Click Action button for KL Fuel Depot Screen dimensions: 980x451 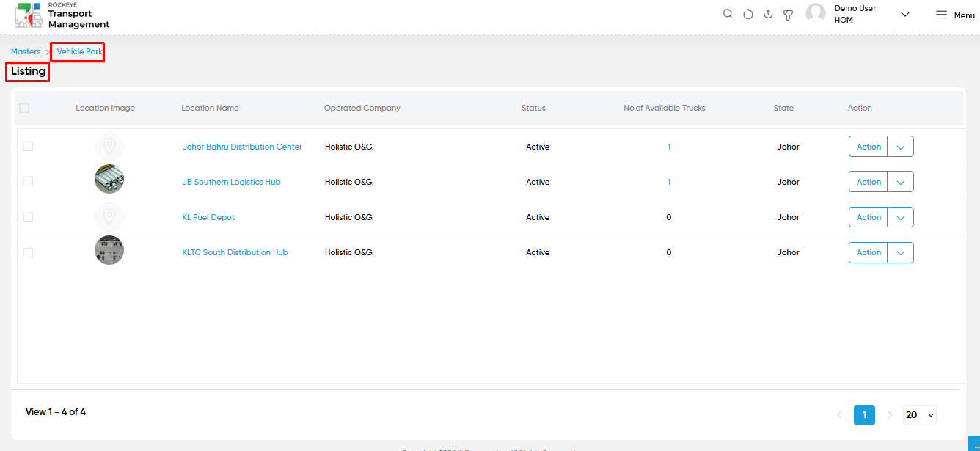click(x=869, y=217)
